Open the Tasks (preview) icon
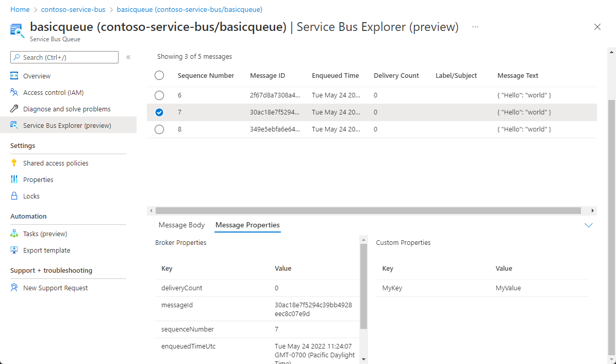The image size is (616, 364). click(14, 234)
